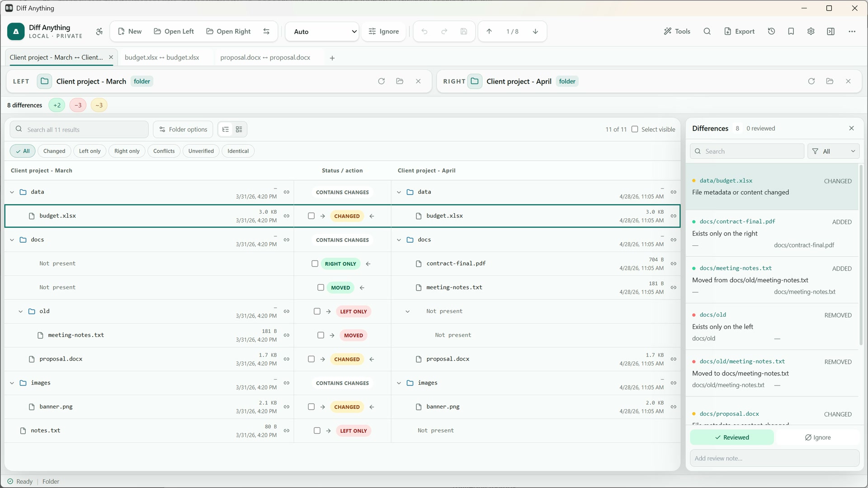Open the search magnifier in top toolbar

tap(707, 31)
